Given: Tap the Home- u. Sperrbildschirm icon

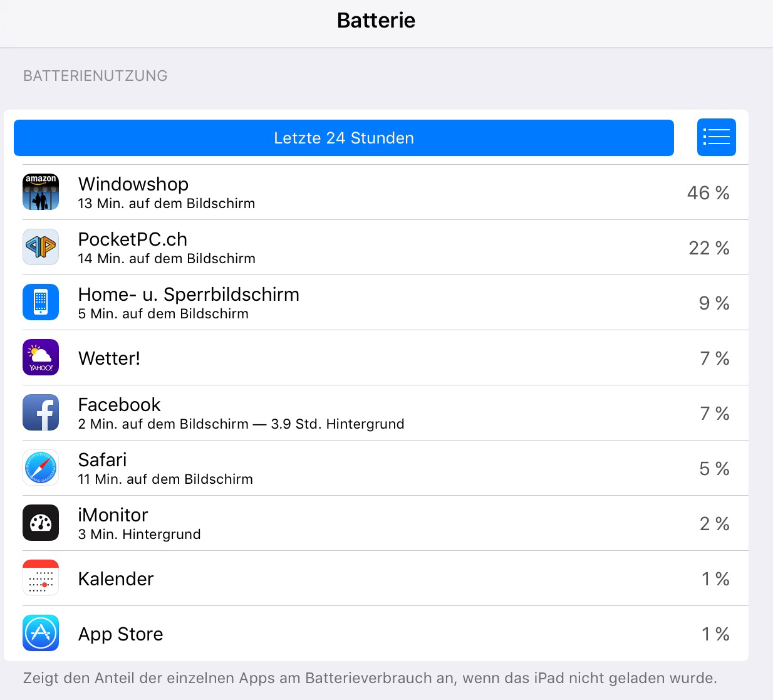Looking at the screenshot, I should (41, 302).
